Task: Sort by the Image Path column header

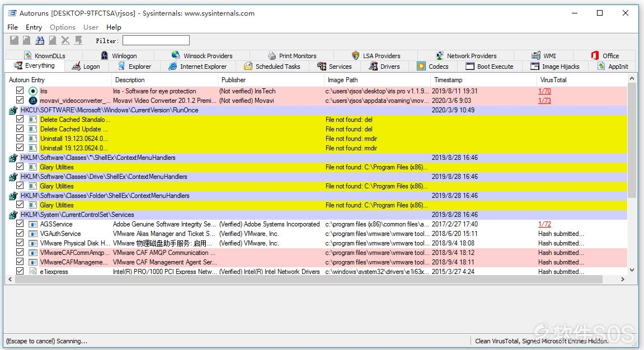Action: coord(378,79)
